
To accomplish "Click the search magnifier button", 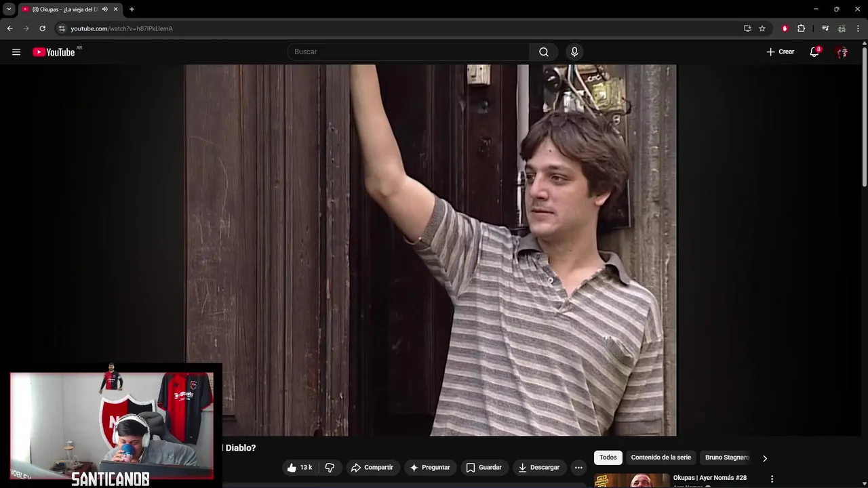I will click(544, 52).
